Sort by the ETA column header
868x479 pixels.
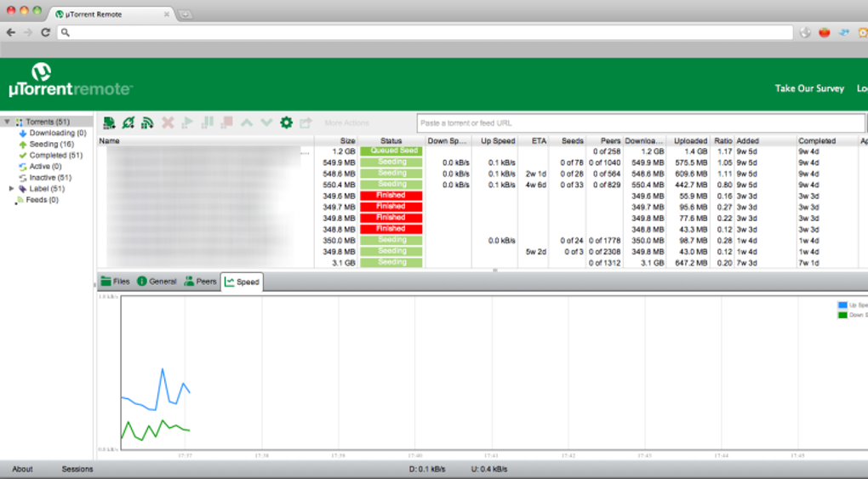[534, 141]
